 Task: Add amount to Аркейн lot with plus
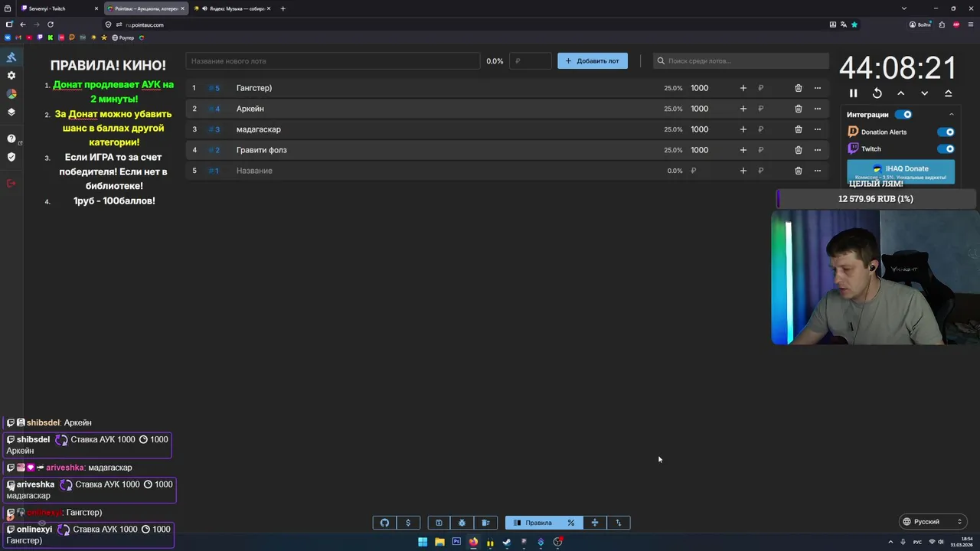743,109
